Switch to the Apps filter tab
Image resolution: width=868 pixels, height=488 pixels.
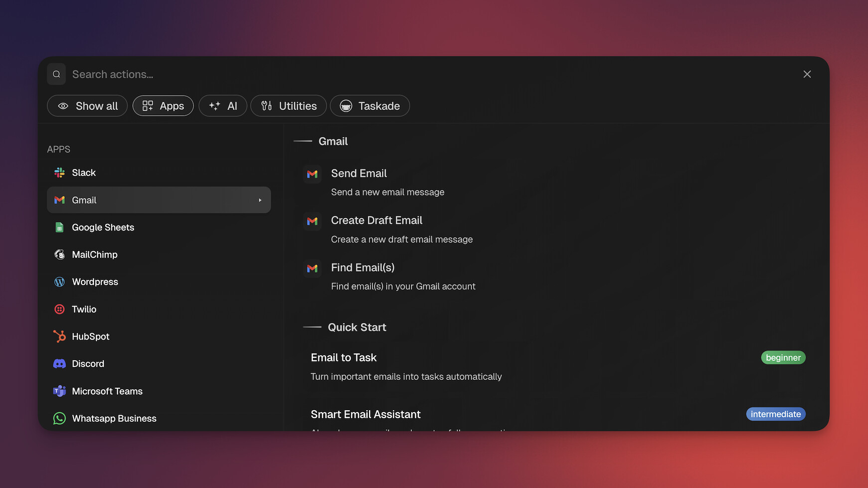tap(163, 106)
